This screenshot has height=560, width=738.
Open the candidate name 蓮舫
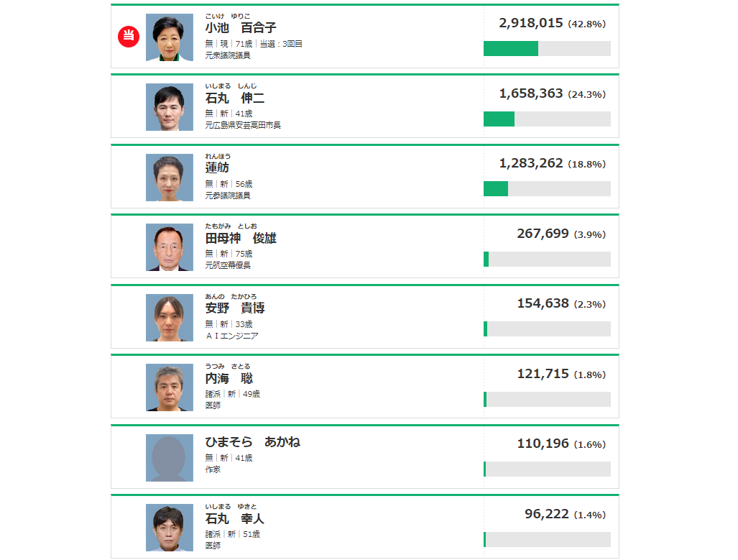[217, 168]
